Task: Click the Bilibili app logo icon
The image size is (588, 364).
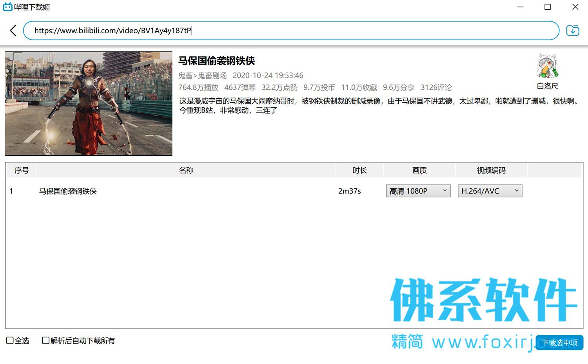Action: tap(7, 7)
